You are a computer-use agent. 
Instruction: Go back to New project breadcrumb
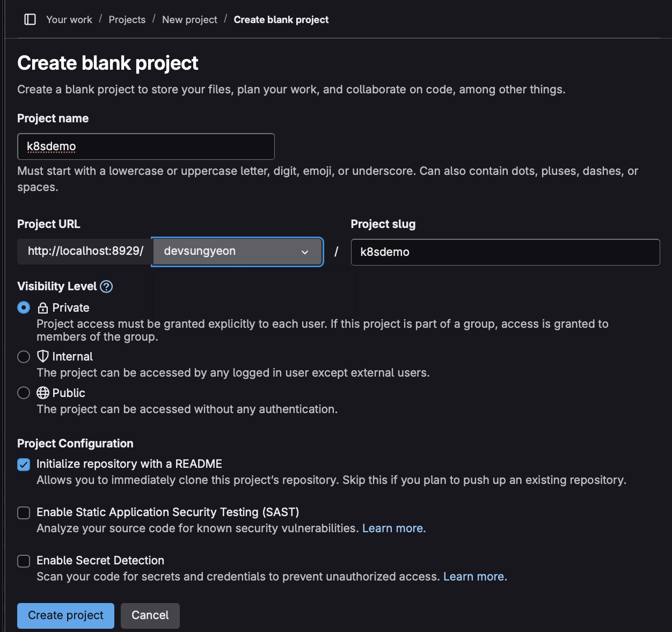pos(189,20)
